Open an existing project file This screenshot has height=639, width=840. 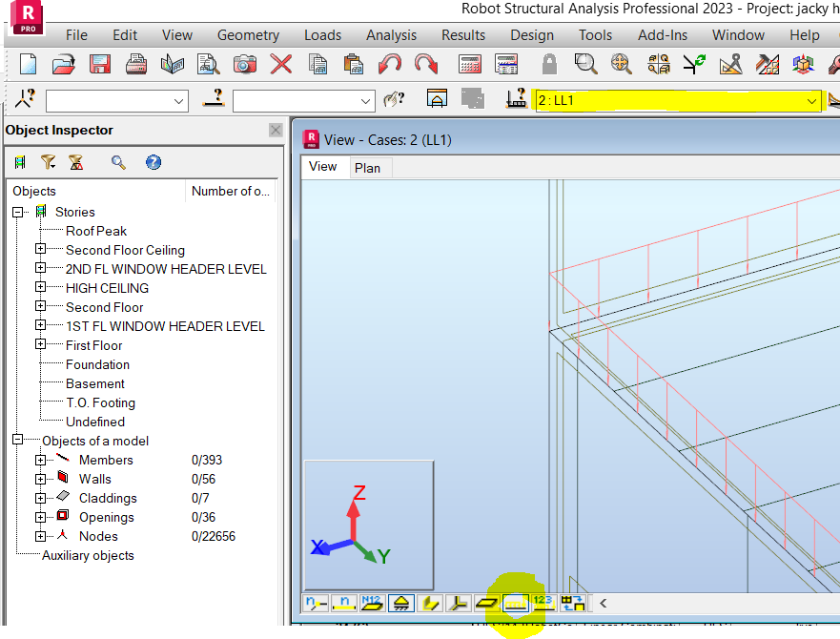63,64
